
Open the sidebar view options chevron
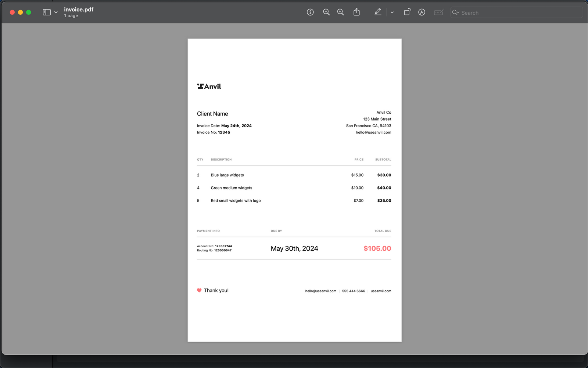coord(56,12)
